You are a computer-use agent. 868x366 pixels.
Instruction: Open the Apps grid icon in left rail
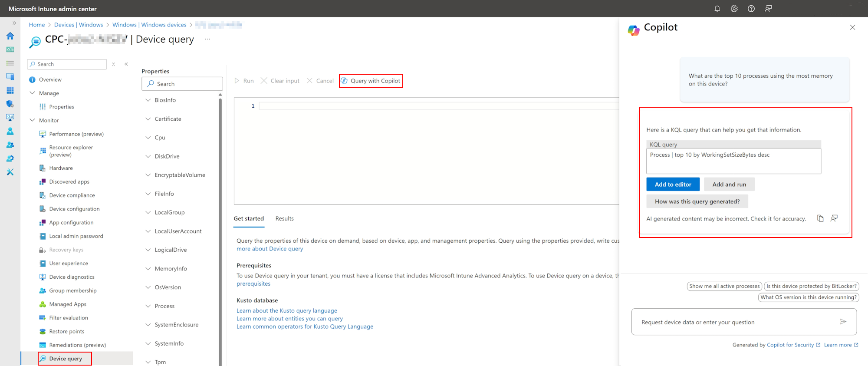click(10, 90)
